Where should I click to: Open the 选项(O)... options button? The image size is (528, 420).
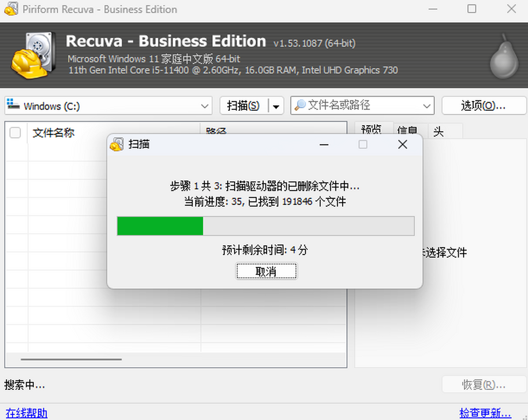click(484, 106)
